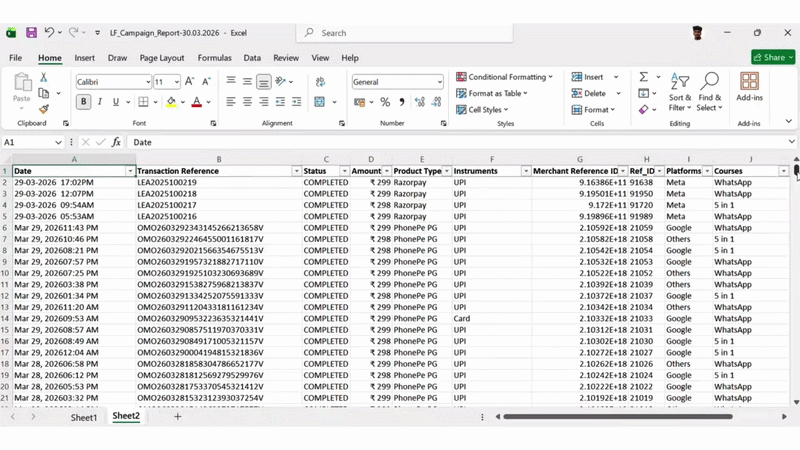Click the Cut scissors icon

tap(43, 77)
